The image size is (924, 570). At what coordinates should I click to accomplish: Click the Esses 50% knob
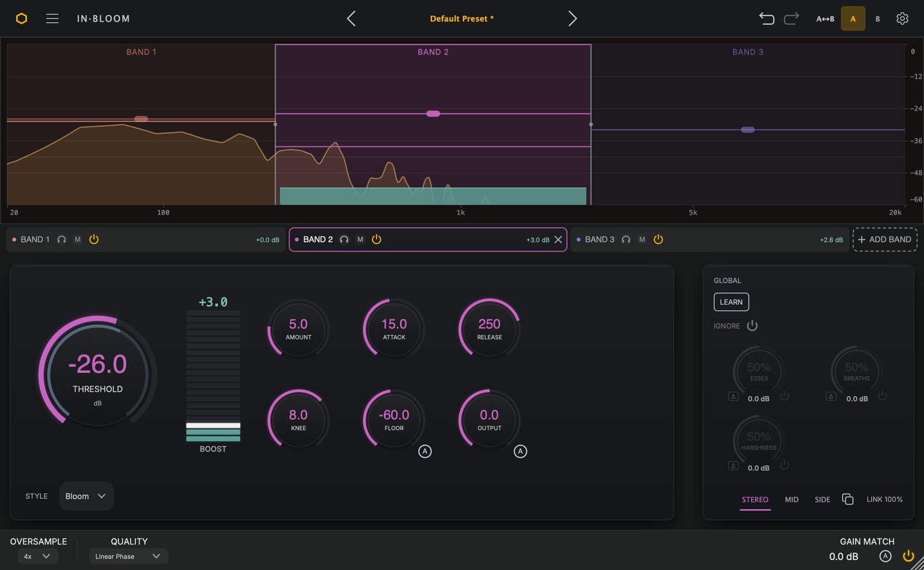coord(759,371)
